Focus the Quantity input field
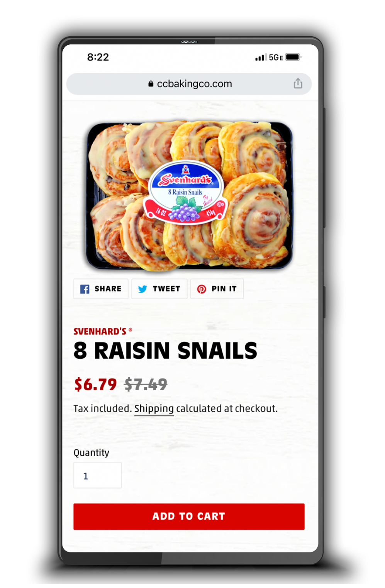385x588 pixels. pos(97,475)
